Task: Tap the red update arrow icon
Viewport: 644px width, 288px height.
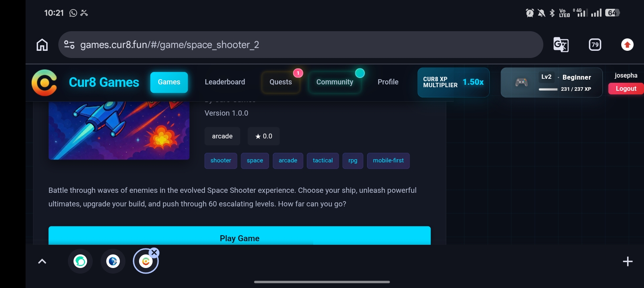Action: point(627,45)
